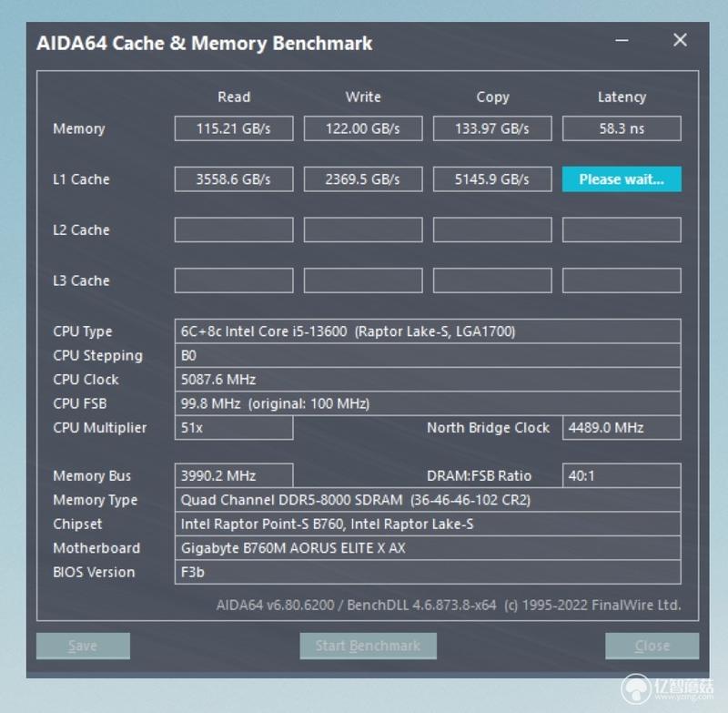Screen dimensions: 728x713
Task: Select Memory Read value 115.21 GB/s
Action: tap(234, 128)
